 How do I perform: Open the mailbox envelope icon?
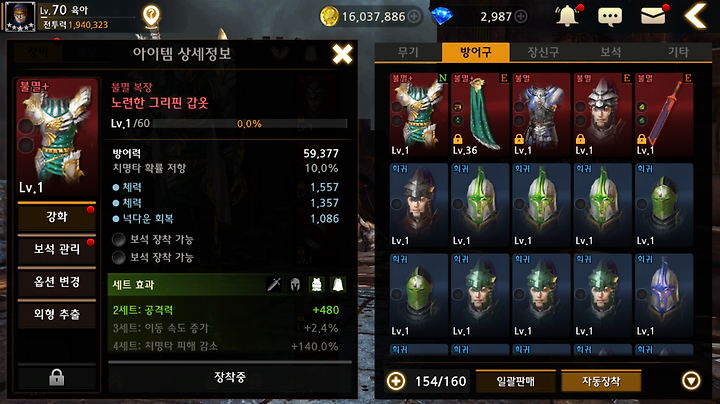653,16
